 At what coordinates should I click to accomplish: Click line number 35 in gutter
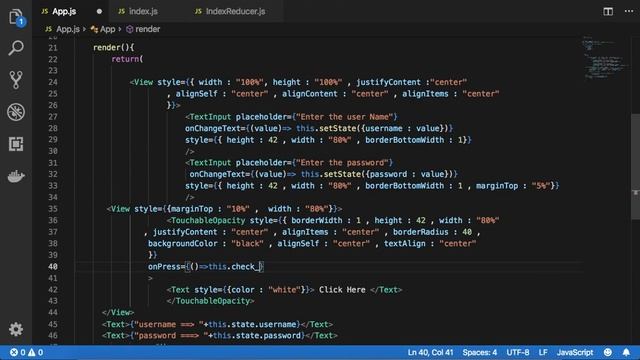(x=53, y=209)
